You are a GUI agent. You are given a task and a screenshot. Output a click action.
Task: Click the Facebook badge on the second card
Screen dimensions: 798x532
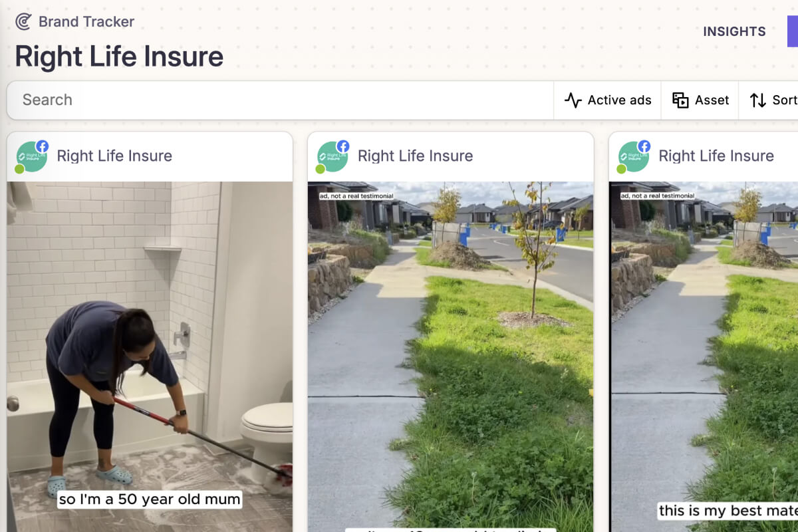tap(343, 146)
